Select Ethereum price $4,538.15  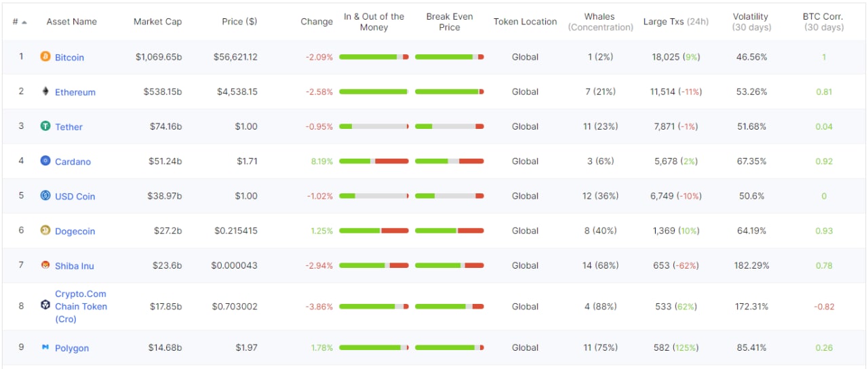237,92
